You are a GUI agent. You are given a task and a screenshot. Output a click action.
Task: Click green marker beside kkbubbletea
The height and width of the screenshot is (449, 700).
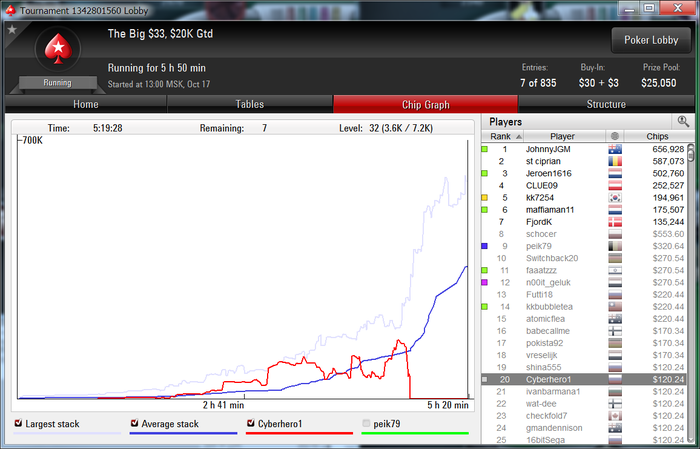tap(484, 307)
